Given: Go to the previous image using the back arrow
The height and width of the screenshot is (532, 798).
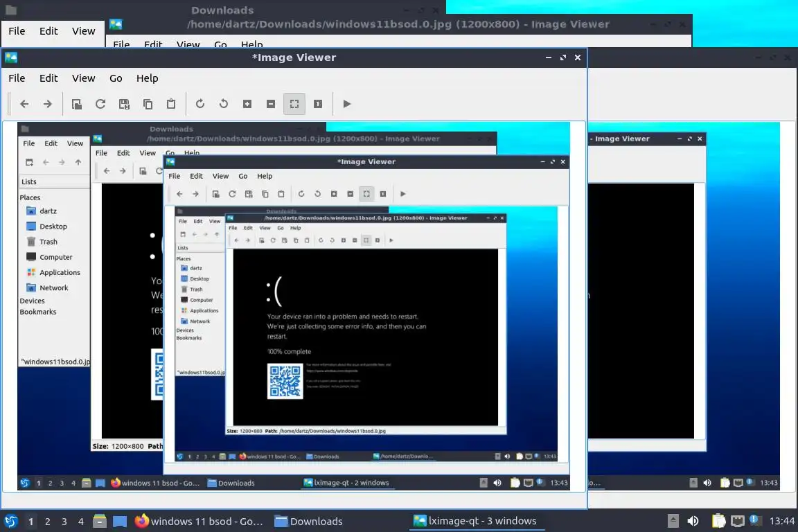Looking at the screenshot, I should 24,104.
